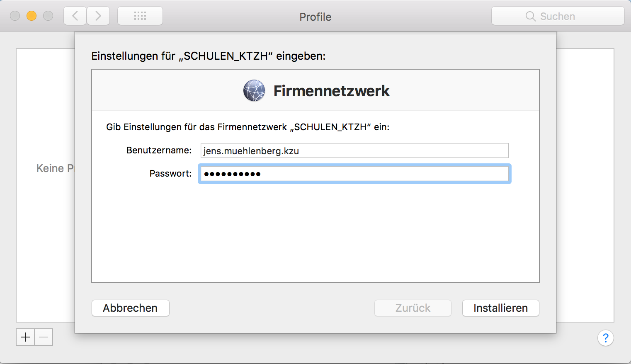The image size is (631, 364).
Task: Click the Firmennetzwerk heading text
Action: click(331, 91)
